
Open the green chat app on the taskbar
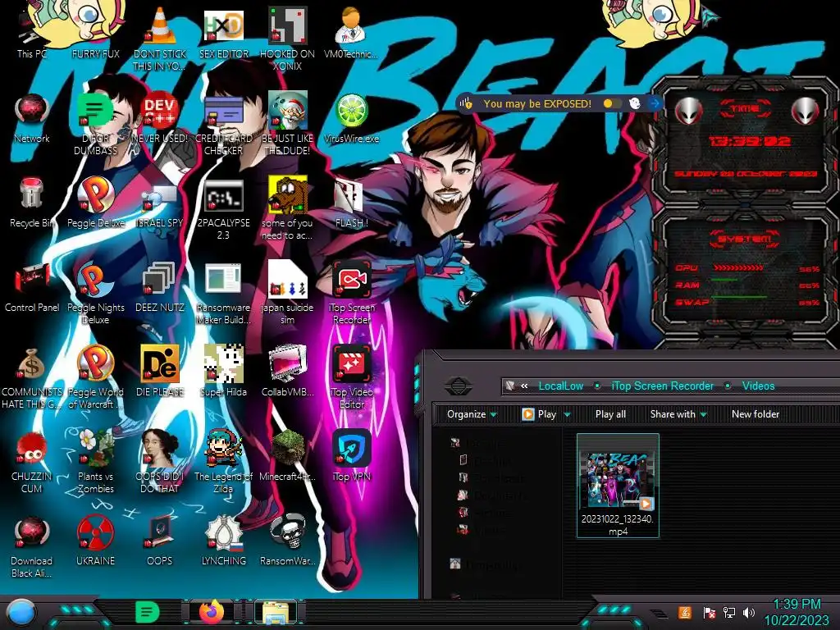(x=148, y=612)
